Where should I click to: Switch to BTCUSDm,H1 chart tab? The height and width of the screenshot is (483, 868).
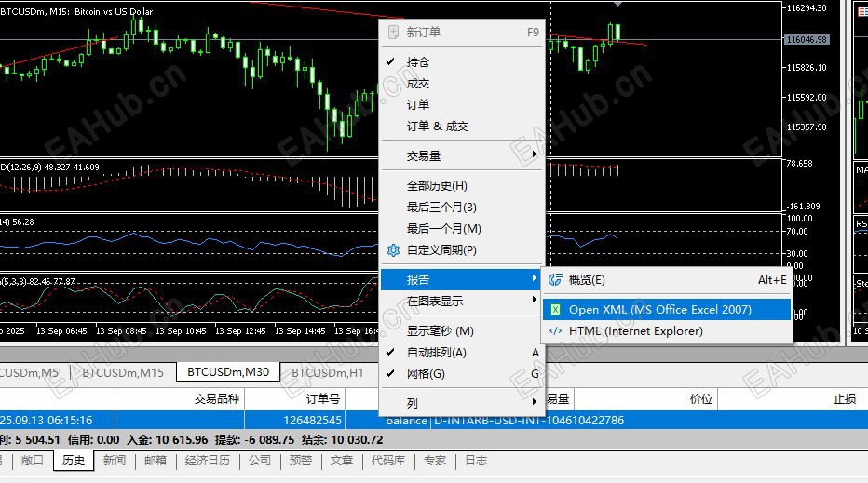pyautogui.click(x=327, y=373)
